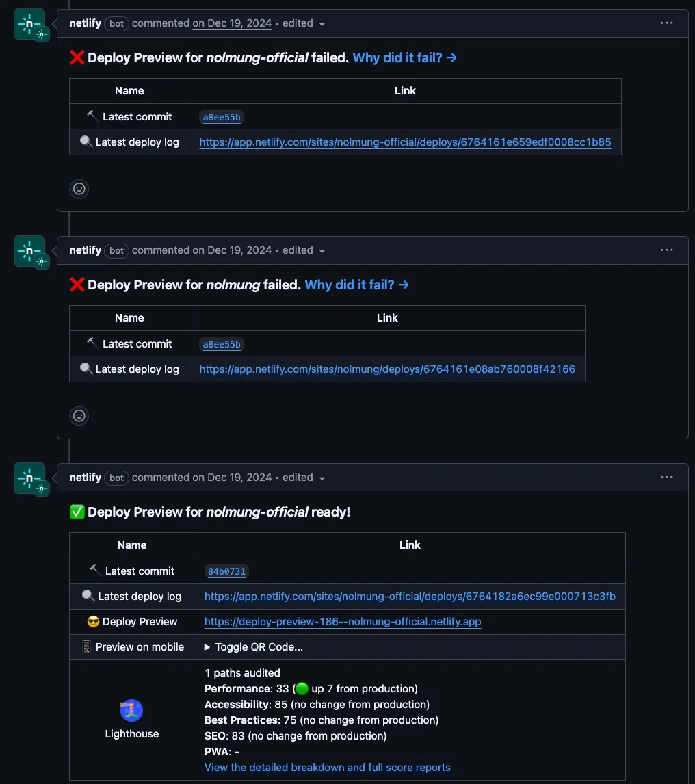This screenshot has height=784, width=695.
Task: Open commit 84b0731
Action: tap(226, 571)
